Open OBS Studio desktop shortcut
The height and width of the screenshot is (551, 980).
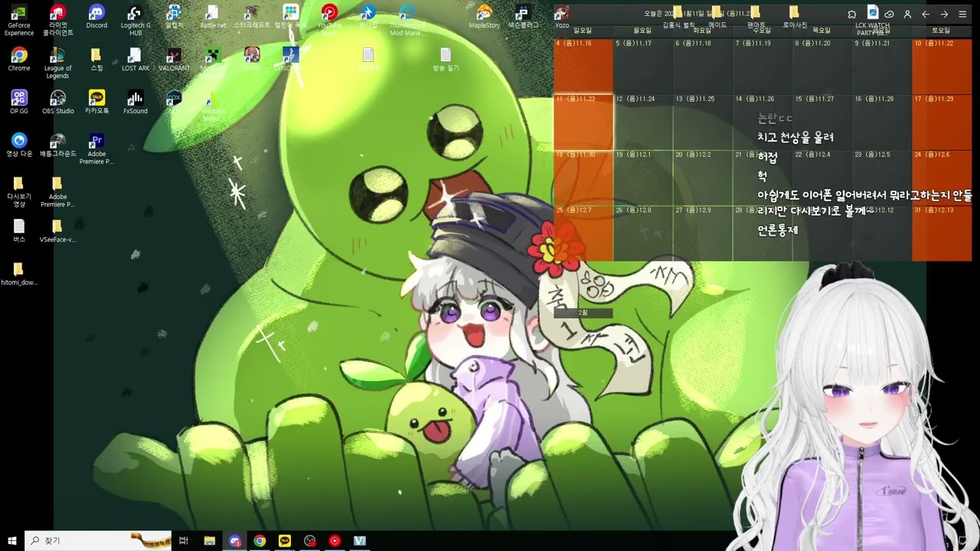click(x=58, y=103)
